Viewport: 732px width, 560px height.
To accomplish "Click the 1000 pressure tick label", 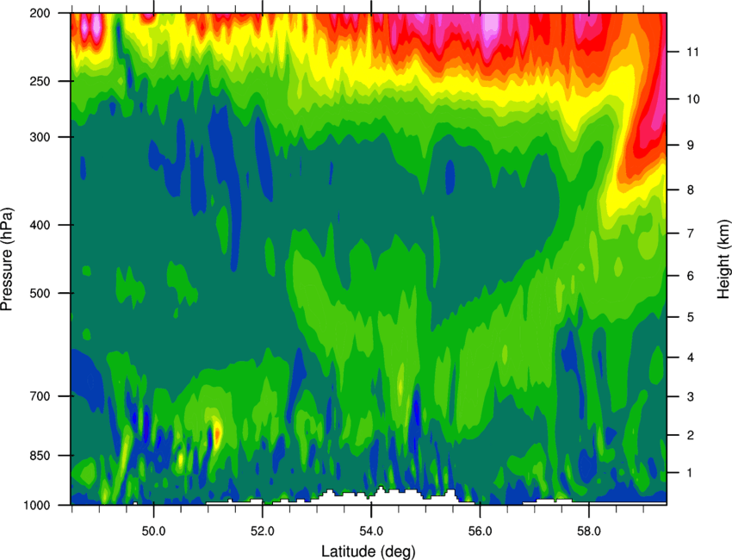I will pyautogui.click(x=37, y=505).
